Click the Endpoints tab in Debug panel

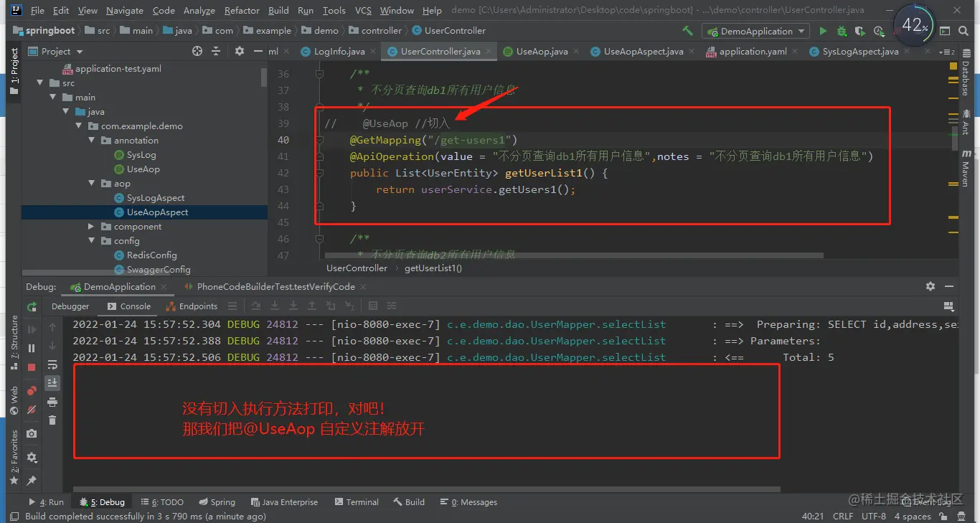[192, 306]
